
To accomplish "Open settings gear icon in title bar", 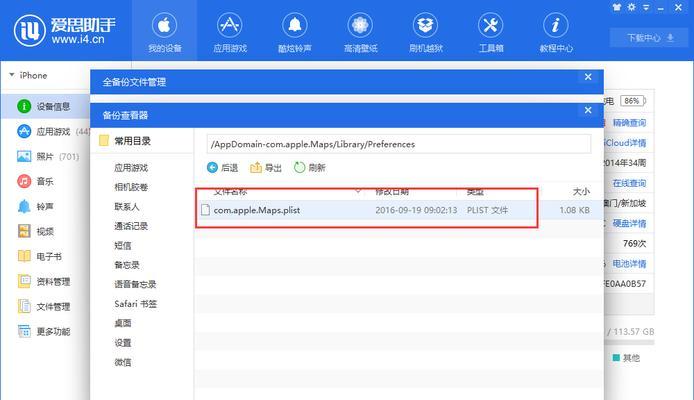I will click(x=631, y=8).
